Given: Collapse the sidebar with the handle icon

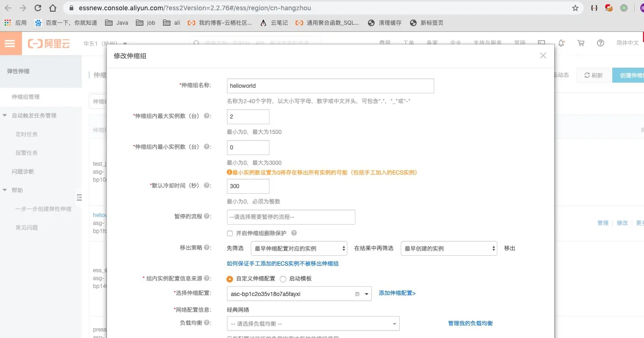Looking at the screenshot, I should tap(79, 197).
